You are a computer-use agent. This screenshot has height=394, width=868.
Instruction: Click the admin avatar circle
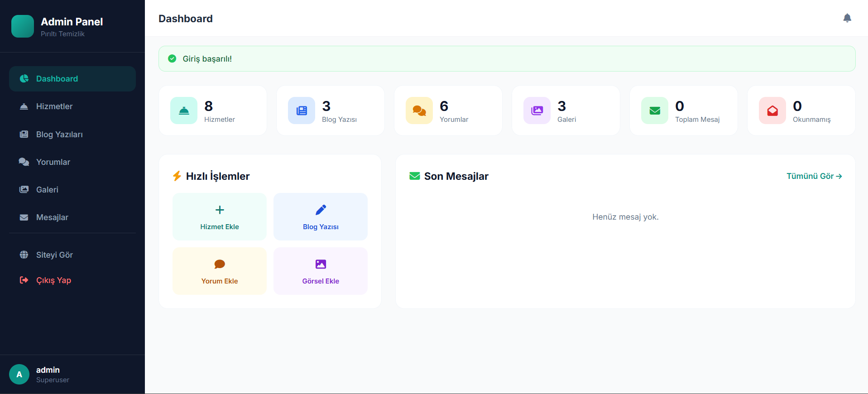point(19,375)
